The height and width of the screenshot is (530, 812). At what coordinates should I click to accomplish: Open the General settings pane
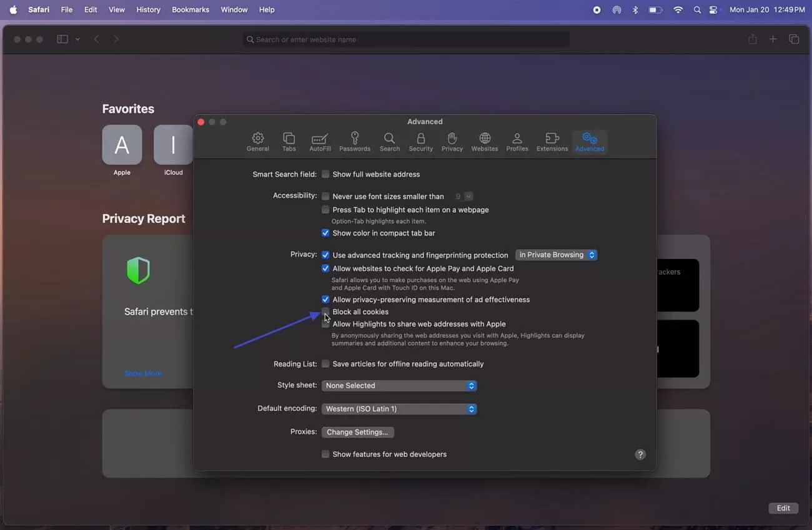click(257, 142)
